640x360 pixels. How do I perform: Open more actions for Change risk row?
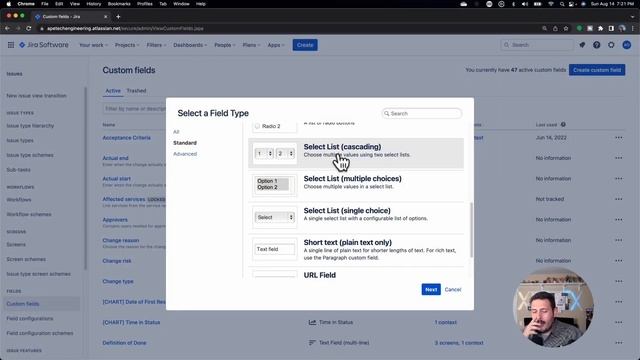coord(619,260)
